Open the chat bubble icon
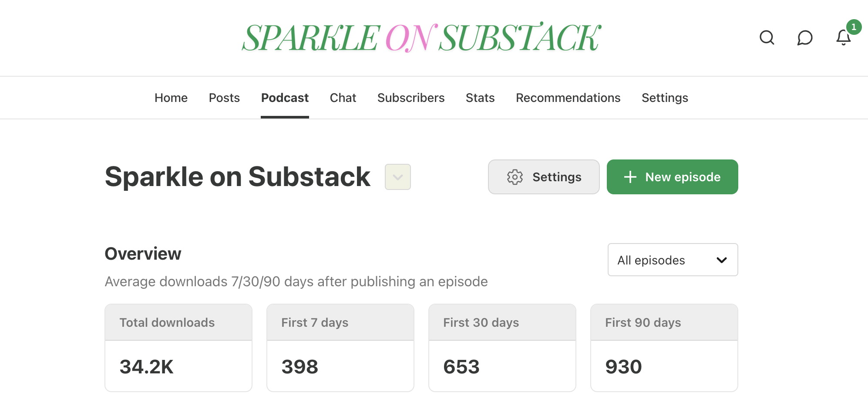Viewport: 868px width, 420px height. (805, 37)
